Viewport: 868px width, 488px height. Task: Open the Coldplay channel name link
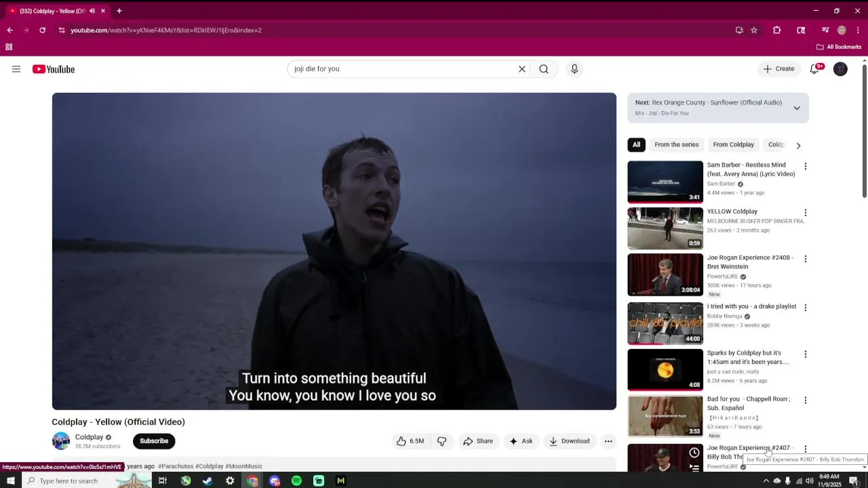point(89,437)
